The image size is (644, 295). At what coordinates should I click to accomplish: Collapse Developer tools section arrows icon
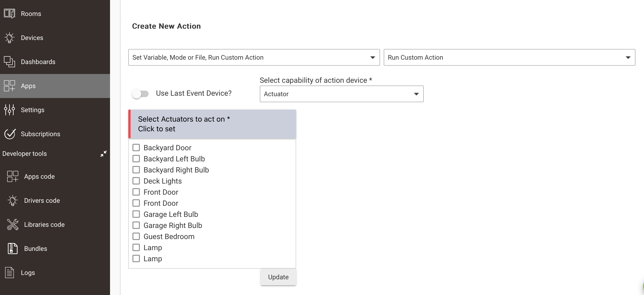(104, 154)
